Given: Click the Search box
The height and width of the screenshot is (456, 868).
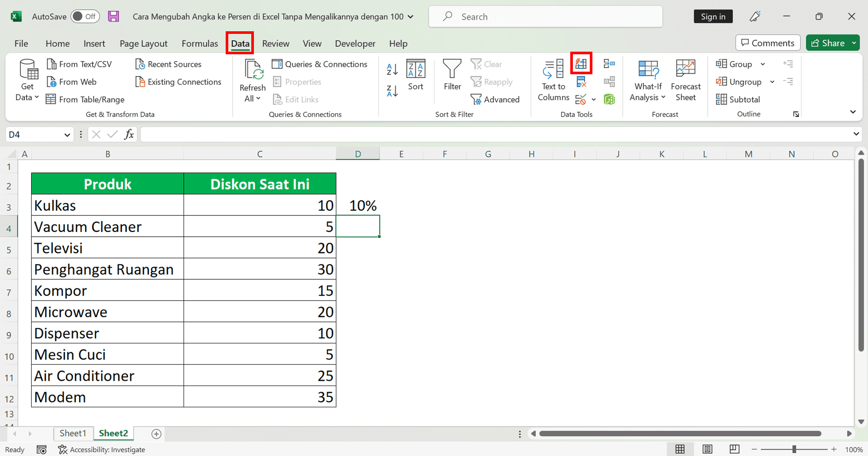Looking at the screenshot, I should (546, 17).
